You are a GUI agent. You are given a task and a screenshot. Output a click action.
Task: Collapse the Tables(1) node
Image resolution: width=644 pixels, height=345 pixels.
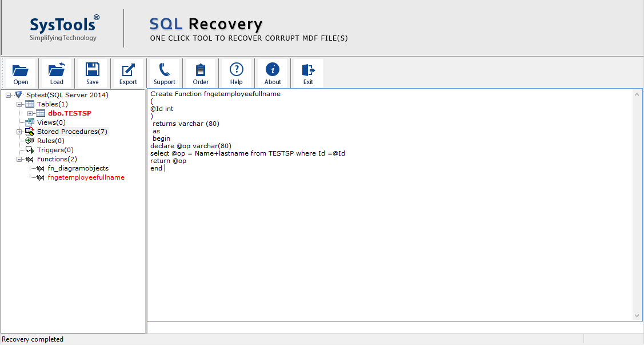tap(19, 105)
